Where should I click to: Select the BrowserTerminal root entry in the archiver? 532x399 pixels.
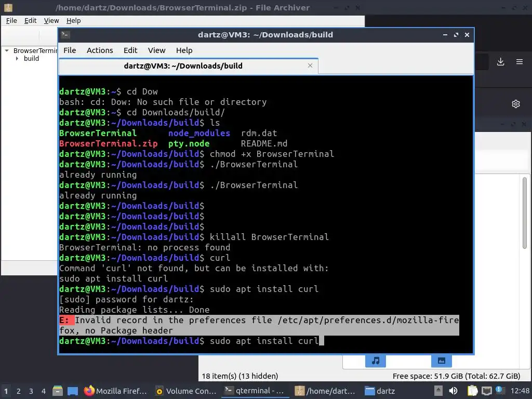click(x=35, y=50)
